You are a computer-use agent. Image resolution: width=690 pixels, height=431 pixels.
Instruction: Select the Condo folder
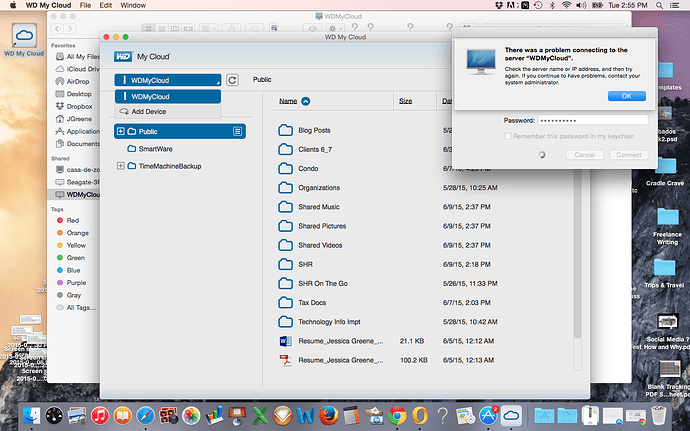(x=308, y=169)
